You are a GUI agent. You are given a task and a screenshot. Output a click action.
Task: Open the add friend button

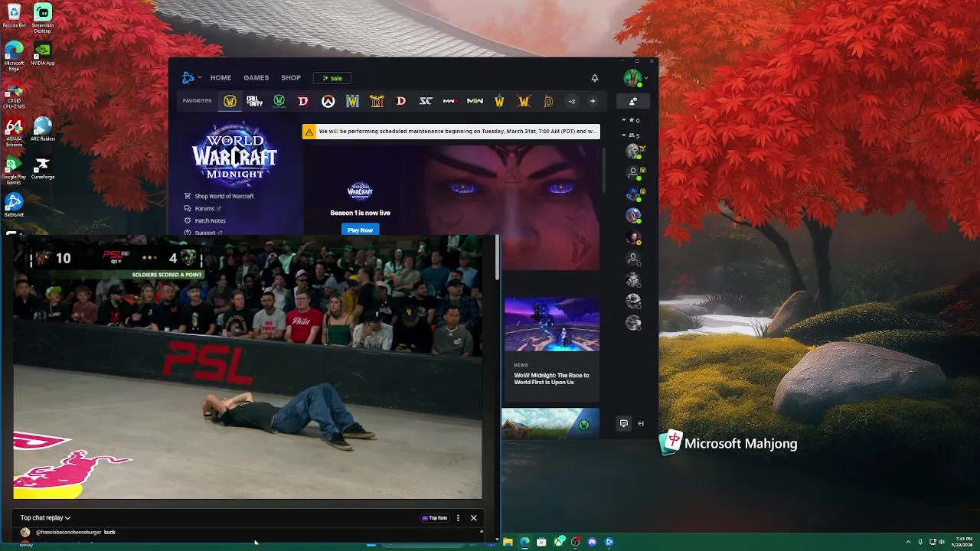pyautogui.click(x=633, y=101)
